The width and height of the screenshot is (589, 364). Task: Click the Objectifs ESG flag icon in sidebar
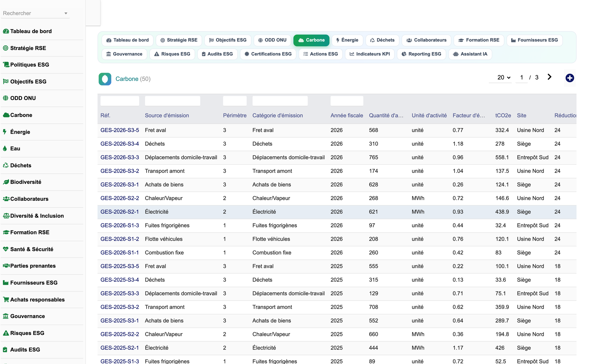6,81
